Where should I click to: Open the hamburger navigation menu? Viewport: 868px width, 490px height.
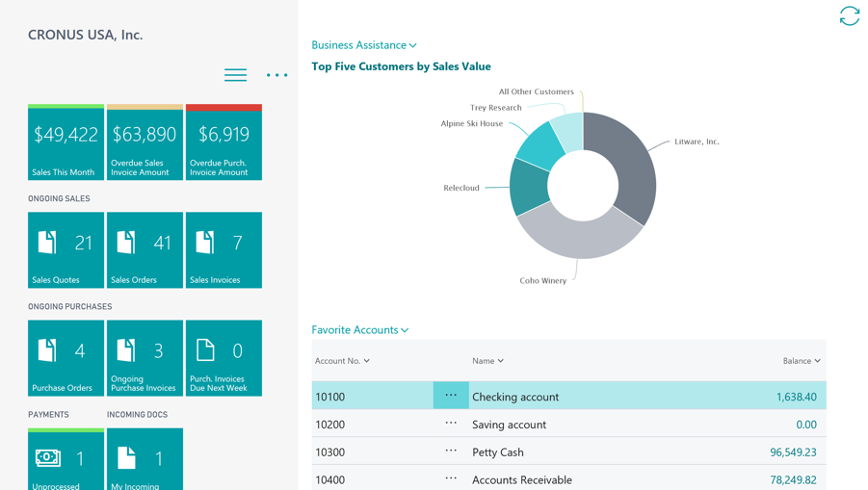point(235,75)
